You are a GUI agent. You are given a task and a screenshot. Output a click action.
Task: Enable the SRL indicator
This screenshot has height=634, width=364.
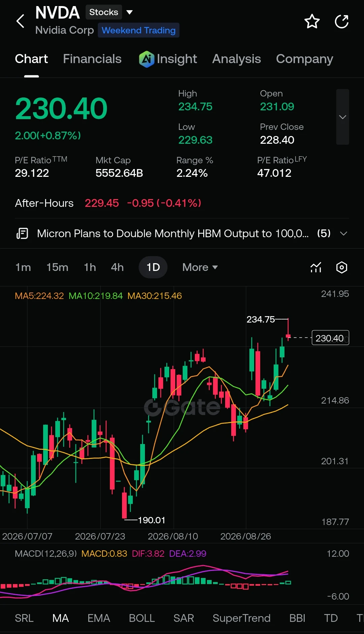24,618
